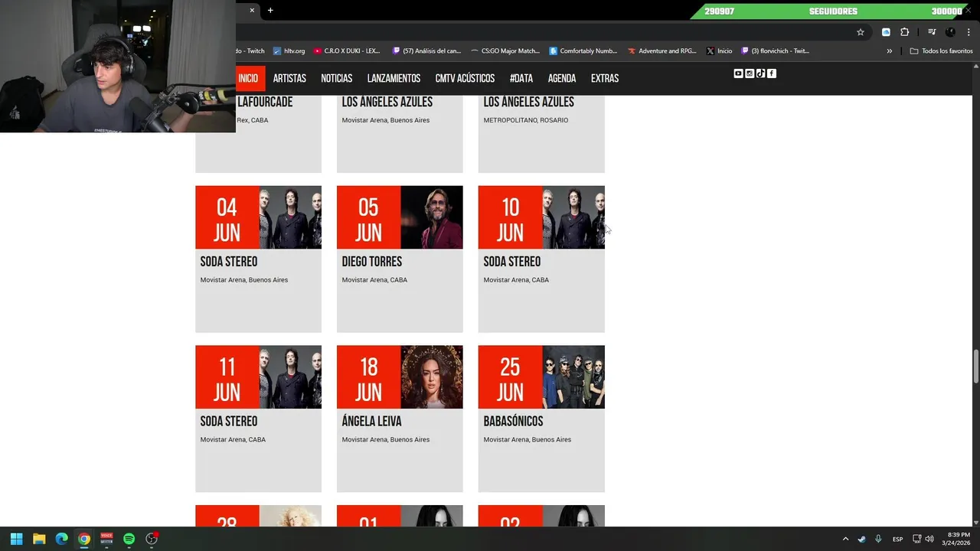
Task: Switch the ESP input language indicator
Action: tap(898, 539)
